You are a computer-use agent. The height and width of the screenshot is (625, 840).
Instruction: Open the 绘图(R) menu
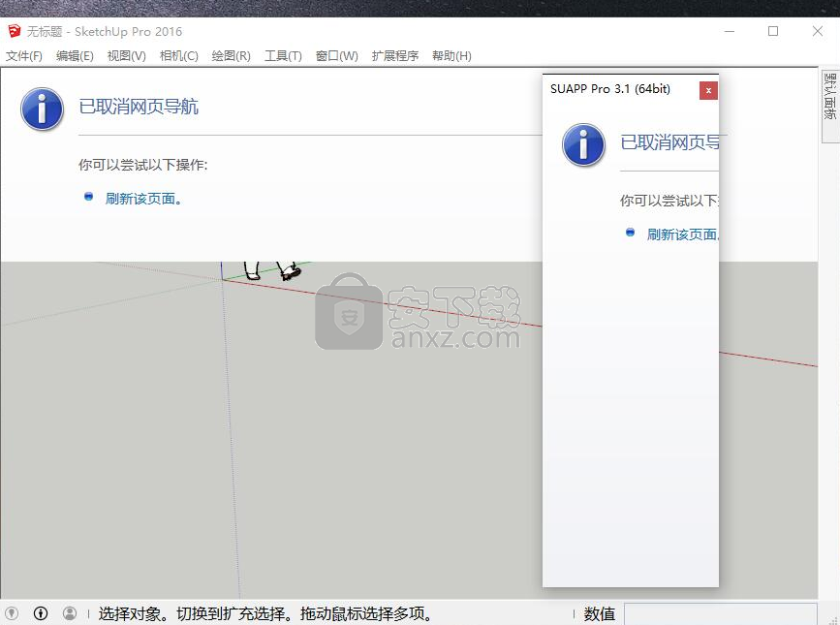pyautogui.click(x=231, y=55)
